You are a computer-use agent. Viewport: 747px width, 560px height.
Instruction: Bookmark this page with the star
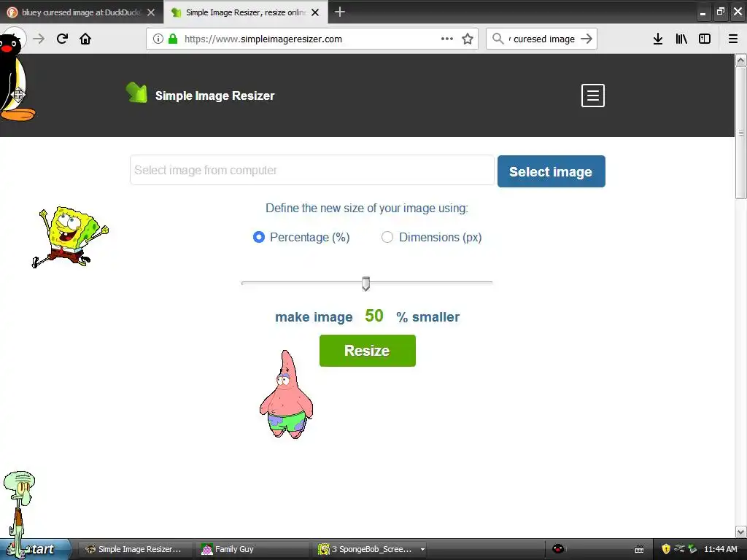pos(468,39)
